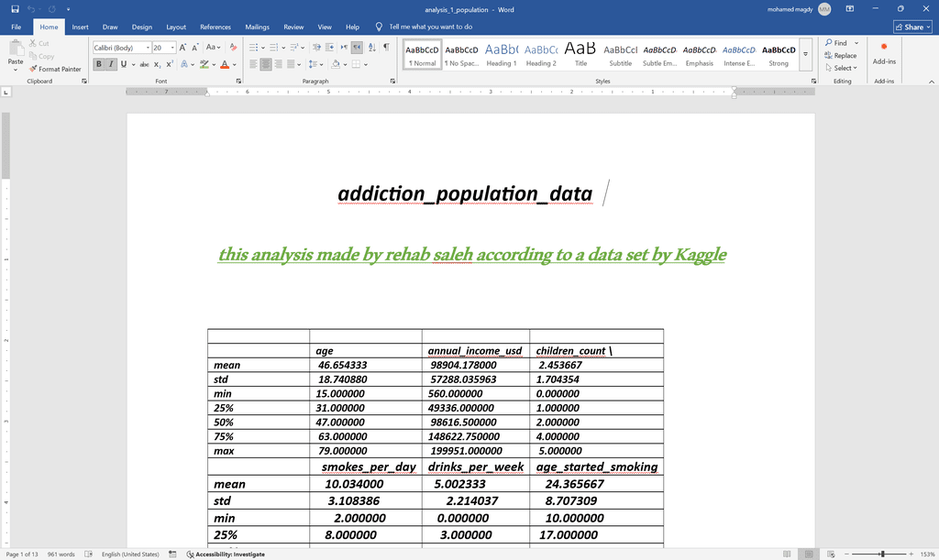The image size is (939, 560).
Task: Decrease paragraph indent
Action: coord(316,48)
